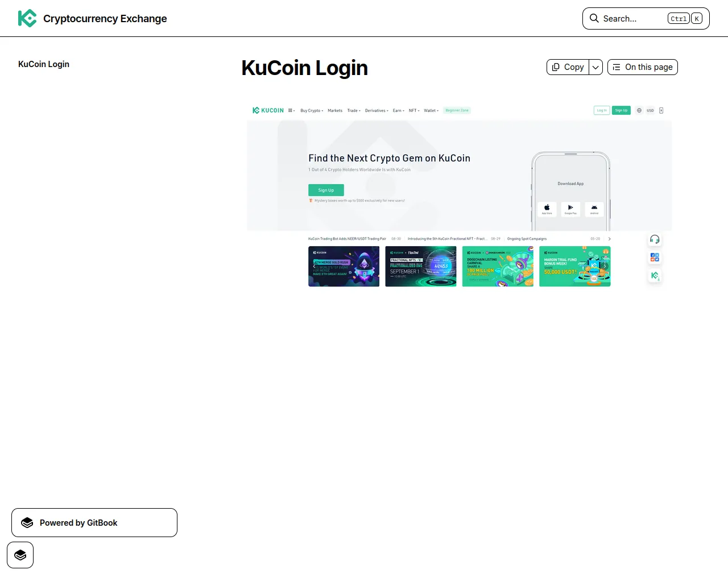Click the Cryptocurrency Exchange site logo icon
The width and height of the screenshot is (728, 582).
pyautogui.click(x=27, y=18)
